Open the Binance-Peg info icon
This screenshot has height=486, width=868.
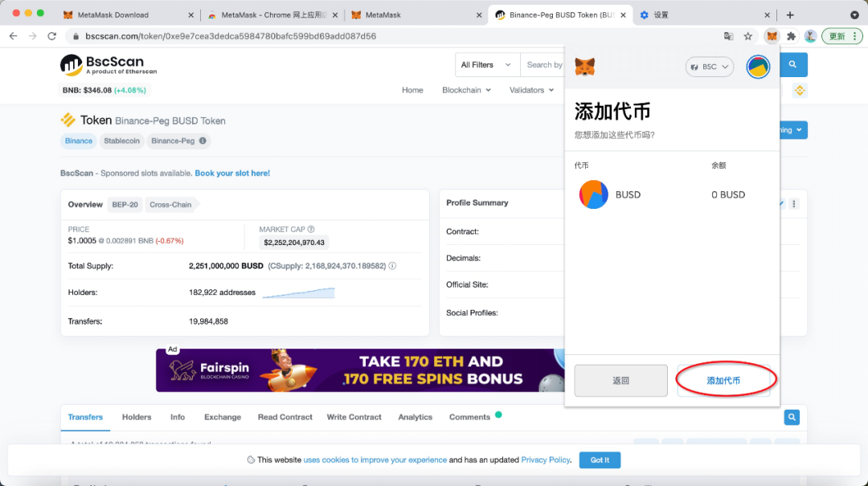[x=203, y=141]
